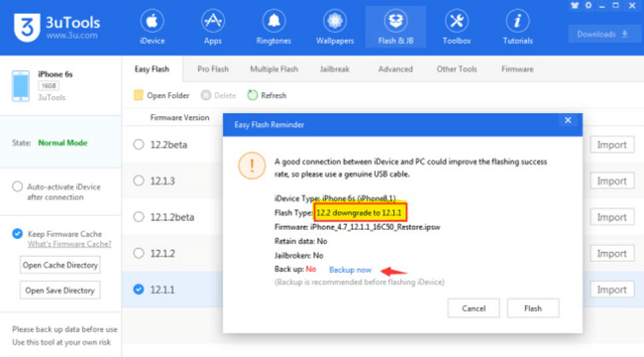Click the Normal Mode state text
This screenshot has width=644, height=357.
pos(62,143)
